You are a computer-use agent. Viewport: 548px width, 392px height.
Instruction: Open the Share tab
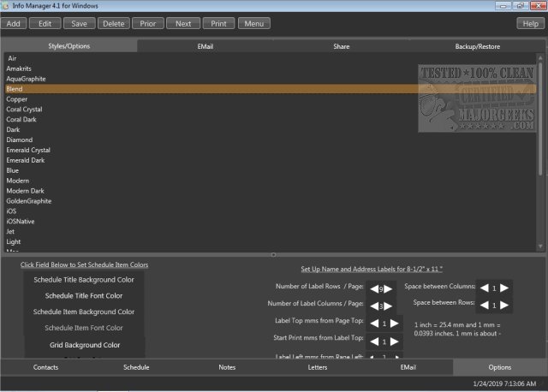[x=342, y=46]
